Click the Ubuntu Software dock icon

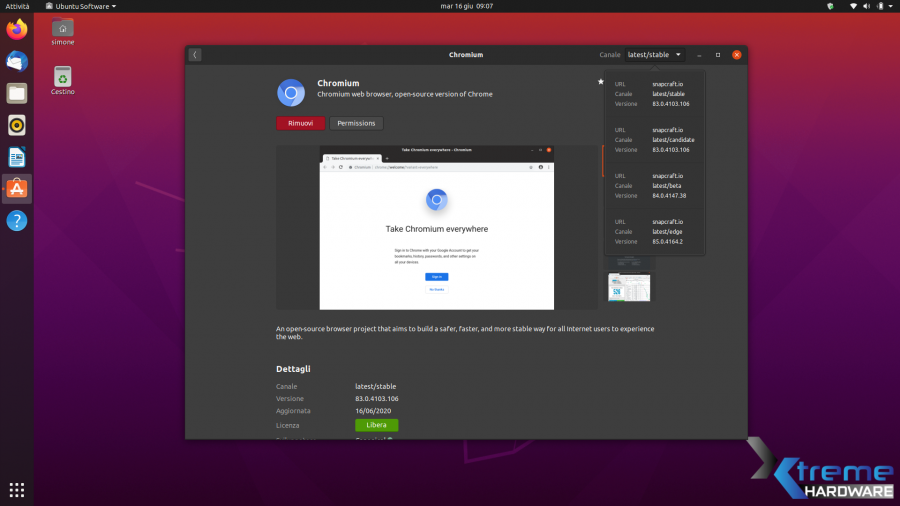coord(17,188)
